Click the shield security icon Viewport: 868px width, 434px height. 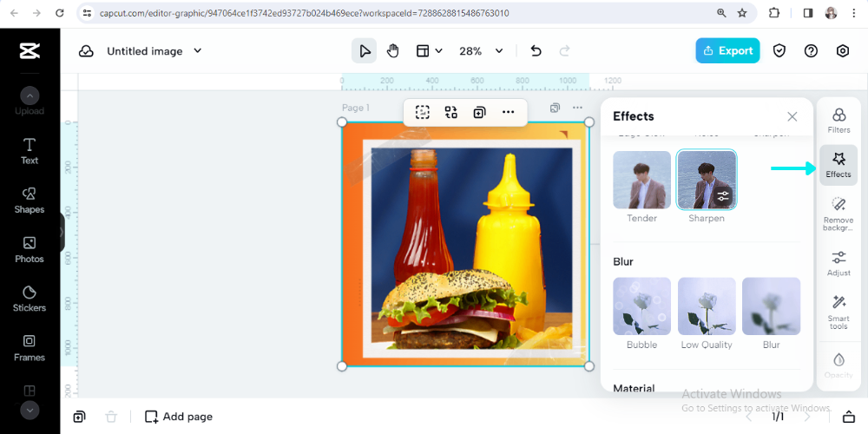coord(779,51)
